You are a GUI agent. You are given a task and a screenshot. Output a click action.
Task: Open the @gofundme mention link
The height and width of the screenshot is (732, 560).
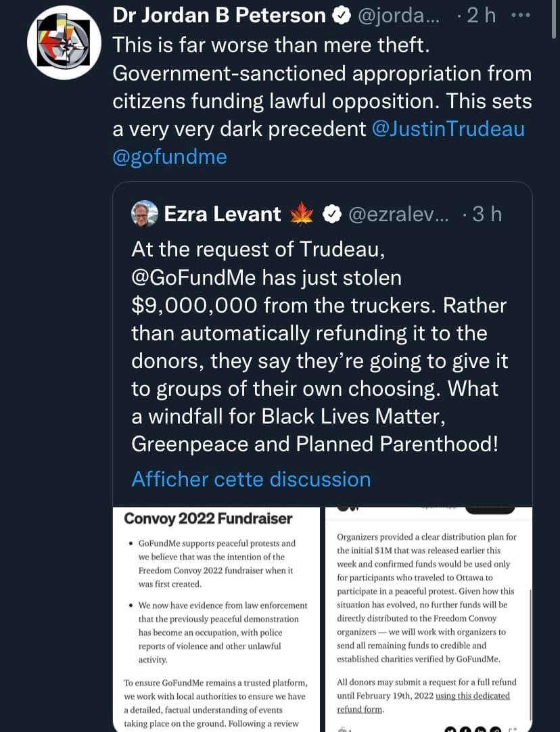169,157
